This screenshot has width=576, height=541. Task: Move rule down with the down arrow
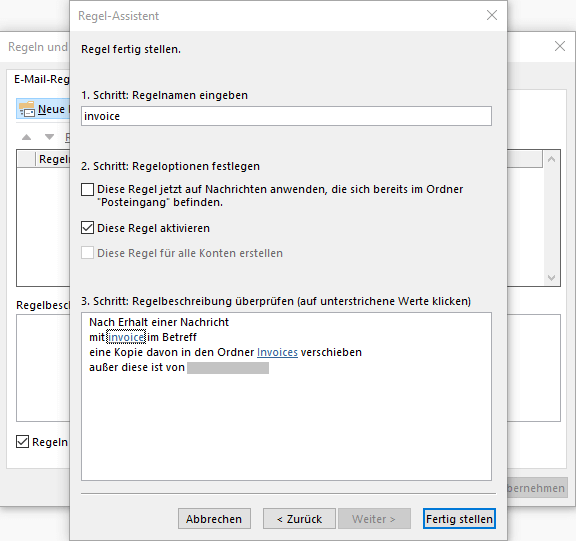(x=49, y=137)
